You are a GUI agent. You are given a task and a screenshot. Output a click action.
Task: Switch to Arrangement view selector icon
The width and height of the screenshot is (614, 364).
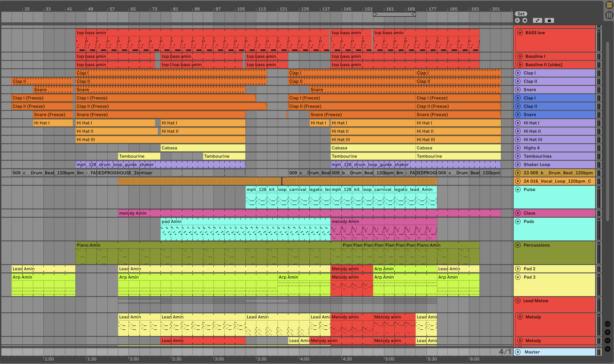coord(609,5)
